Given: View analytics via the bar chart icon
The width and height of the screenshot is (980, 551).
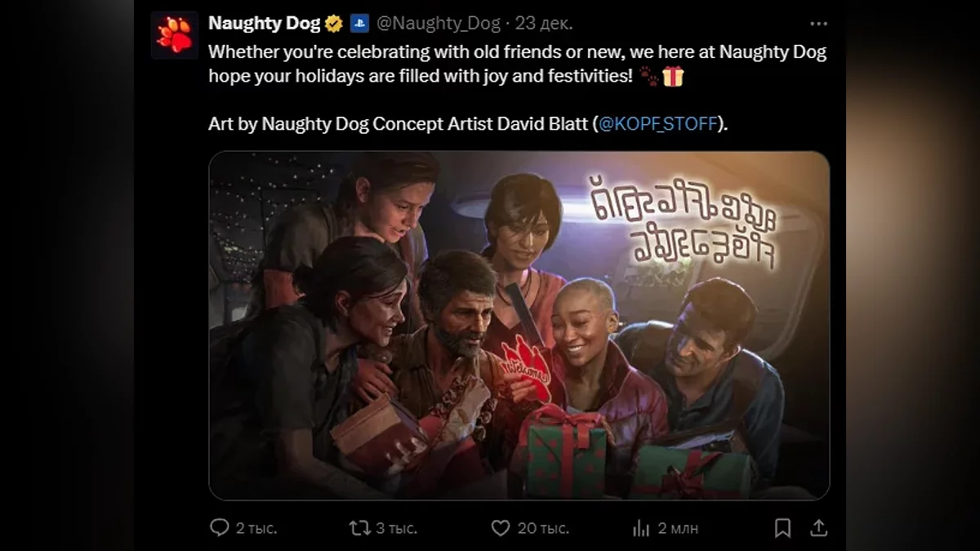Looking at the screenshot, I should (x=641, y=528).
